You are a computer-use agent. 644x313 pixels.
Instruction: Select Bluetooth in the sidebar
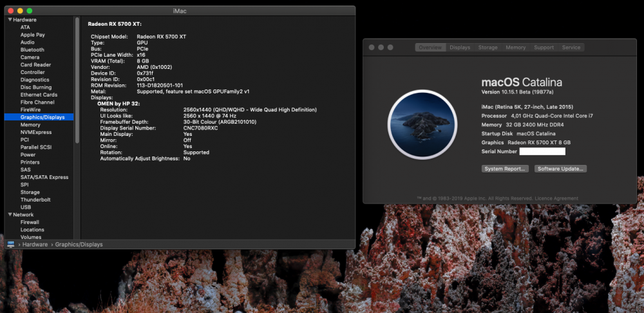(32, 50)
